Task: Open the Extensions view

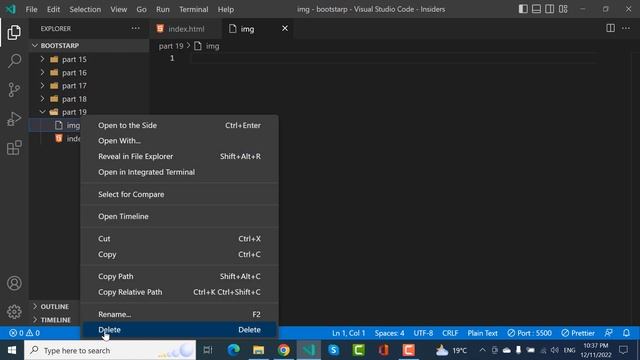Action: 14,148
